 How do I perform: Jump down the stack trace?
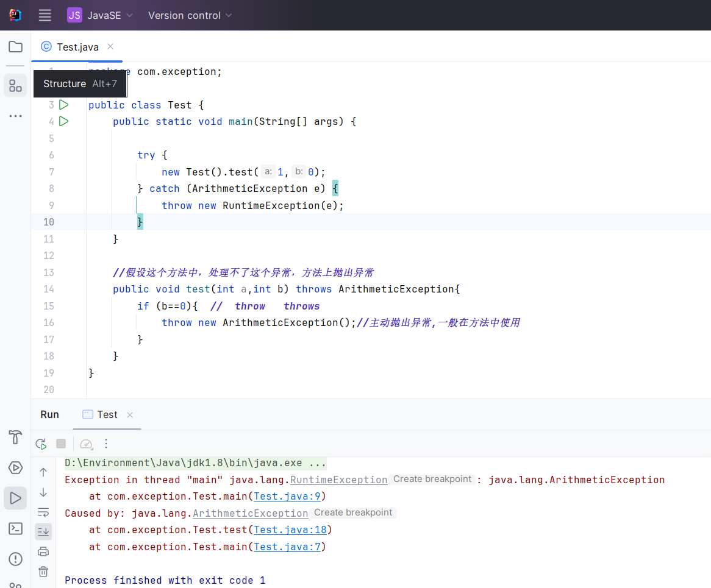click(x=43, y=492)
